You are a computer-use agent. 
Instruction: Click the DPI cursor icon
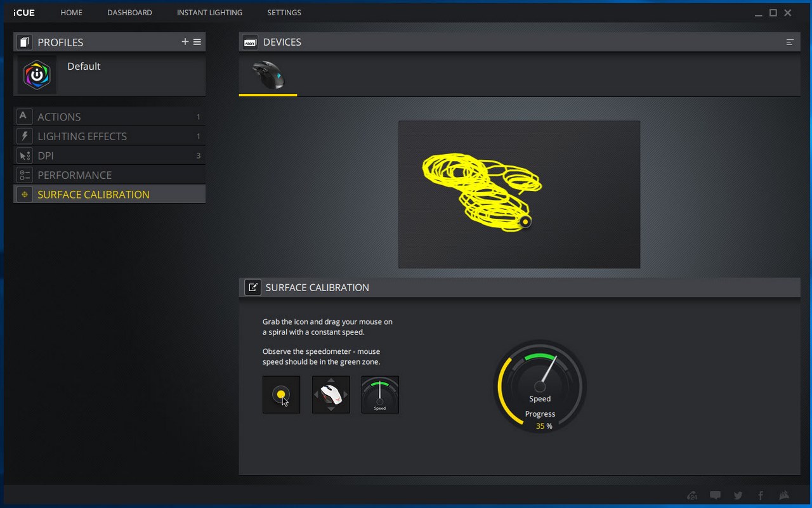(x=24, y=155)
